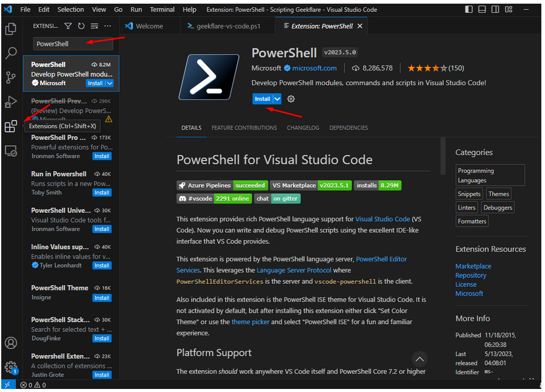Open the View menu
The height and width of the screenshot is (392, 545).
pyautogui.click(x=99, y=9)
